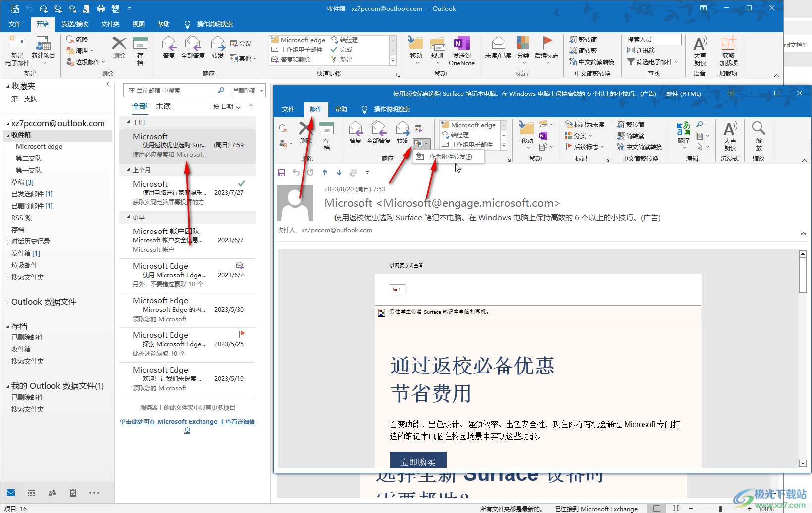Image resolution: width=812 pixels, height=513 pixels.
Task: Open Microsoft Edge email dated 2023/5/30
Action: click(188, 310)
